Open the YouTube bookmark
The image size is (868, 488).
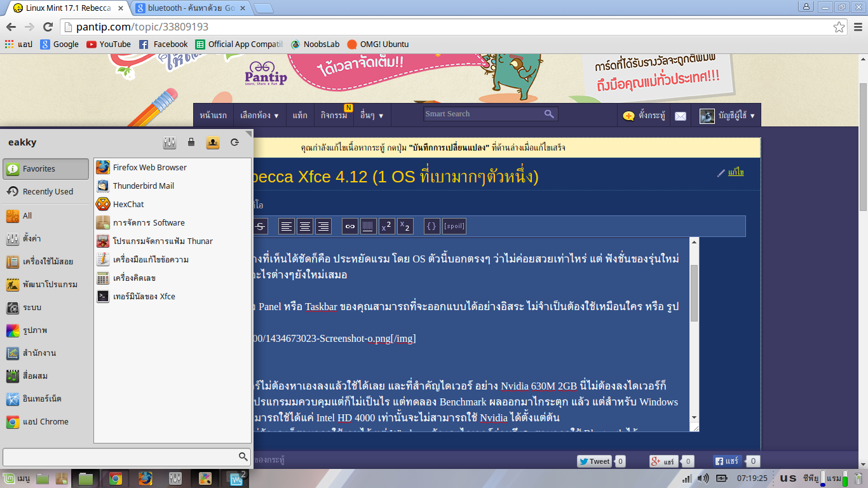coord(109,44)
